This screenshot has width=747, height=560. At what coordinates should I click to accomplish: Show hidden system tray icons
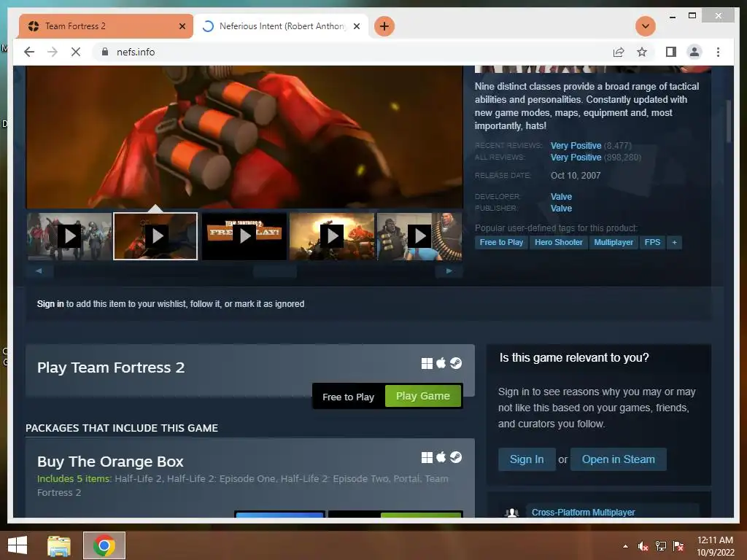(625, 546)
